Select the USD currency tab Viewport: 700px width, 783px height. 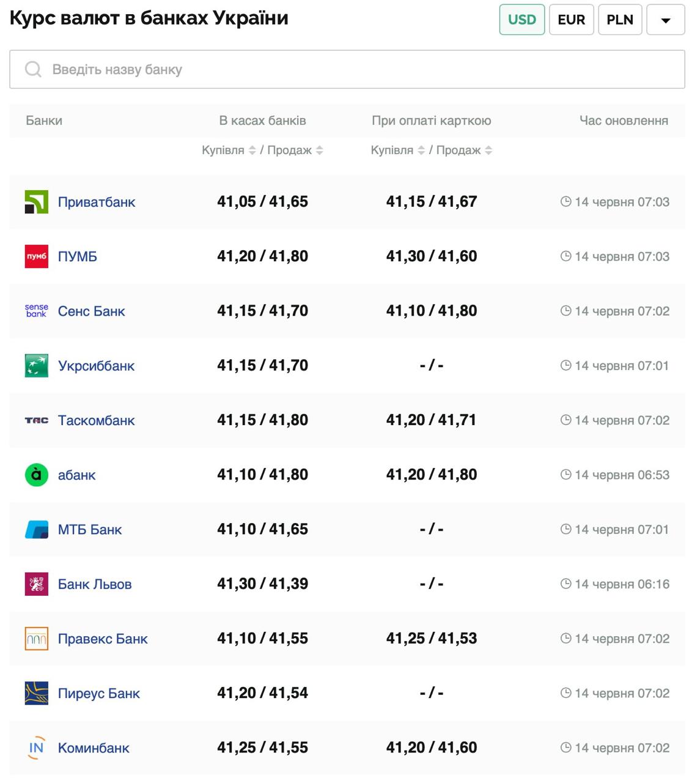coord(521,20)
